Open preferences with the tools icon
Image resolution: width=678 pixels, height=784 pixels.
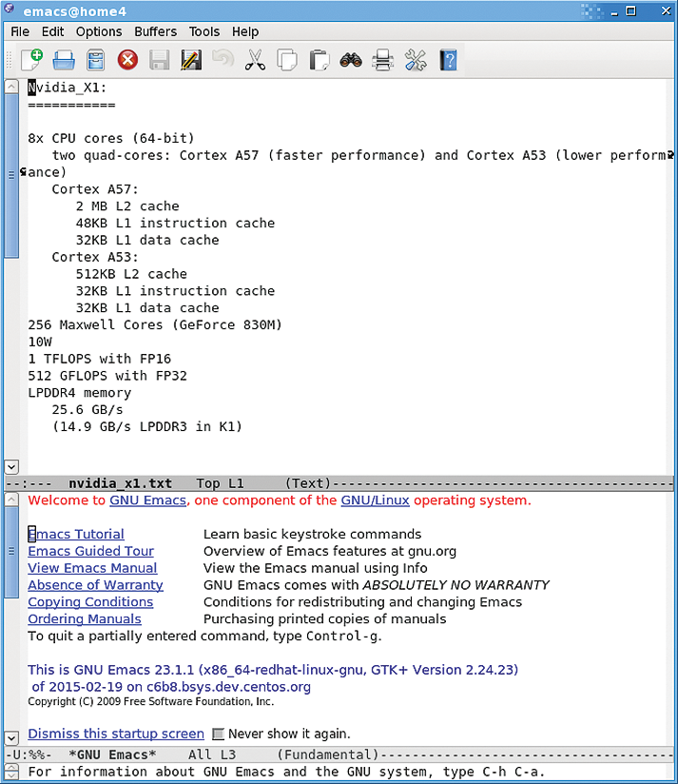point(416,61)
